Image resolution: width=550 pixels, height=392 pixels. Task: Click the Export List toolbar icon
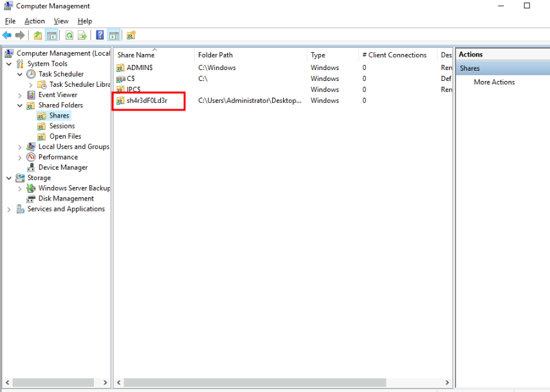pos(82,35)
